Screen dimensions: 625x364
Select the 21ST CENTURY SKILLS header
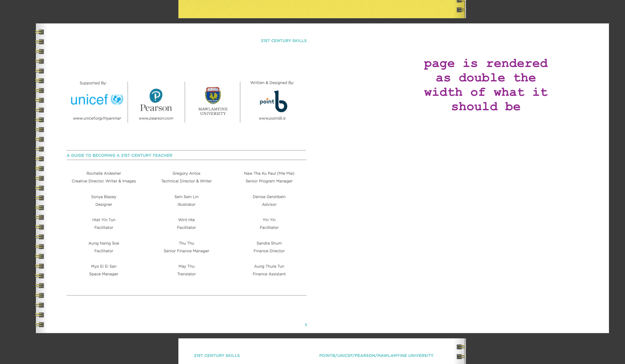click(x=284, y=41)
